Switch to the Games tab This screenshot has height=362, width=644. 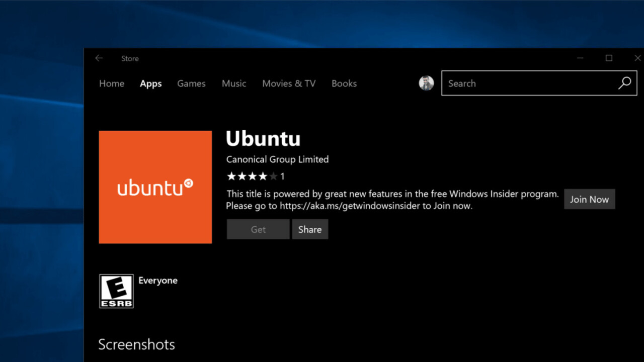(x=191, y=83)
